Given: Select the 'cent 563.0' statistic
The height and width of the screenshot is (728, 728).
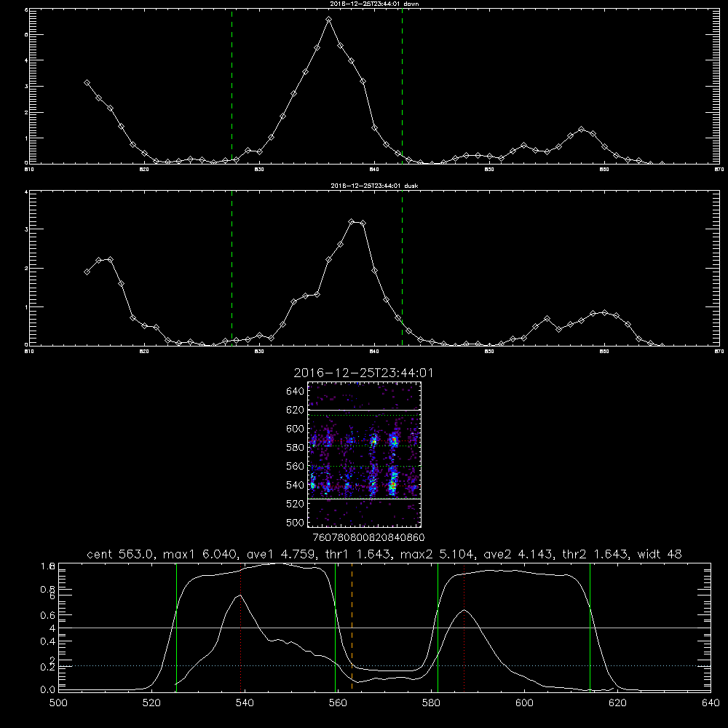Looking at the screenshot, I should click(x=120, y=554).
